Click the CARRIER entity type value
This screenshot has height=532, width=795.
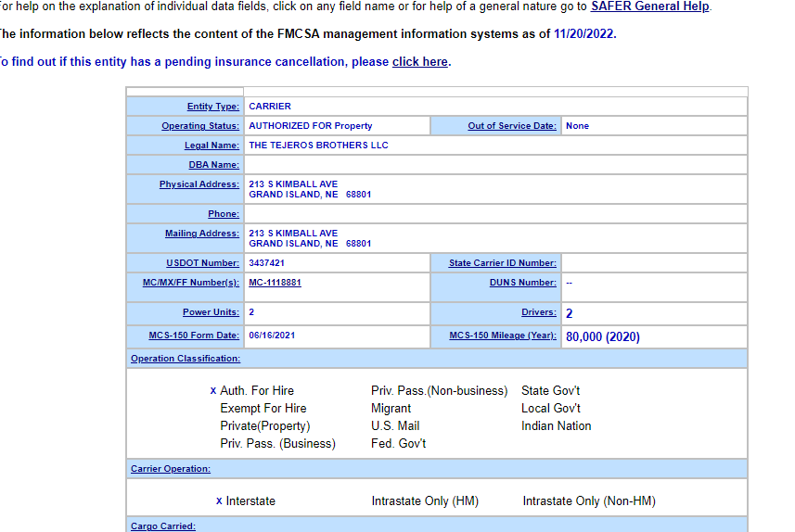point(270,107)
